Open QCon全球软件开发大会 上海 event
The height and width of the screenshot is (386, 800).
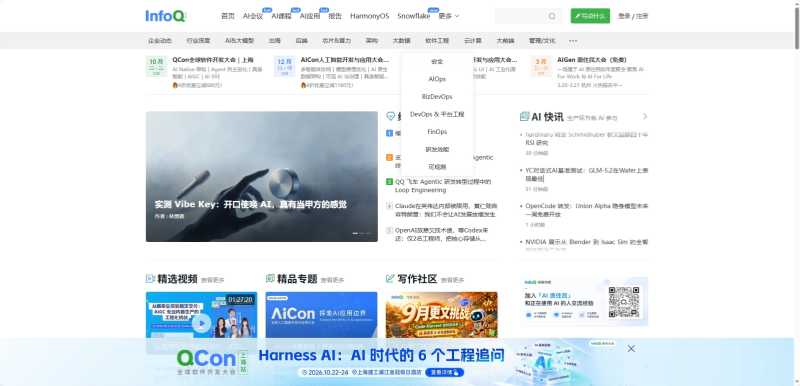tap(213, 60)
